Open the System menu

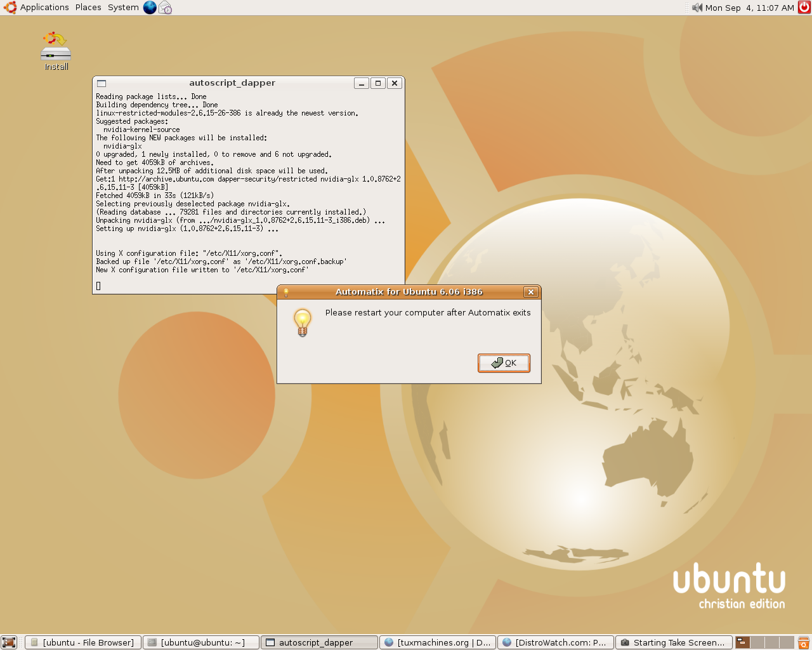pyautogui.click(x=123, y=8)
